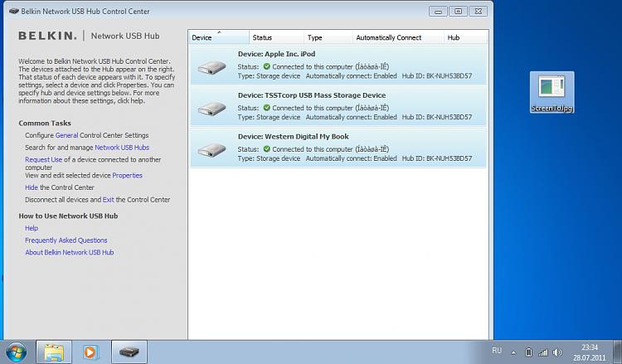Open the ScreenToJpg desktop icon
622x364 pixels.
(x=552, y=92)
